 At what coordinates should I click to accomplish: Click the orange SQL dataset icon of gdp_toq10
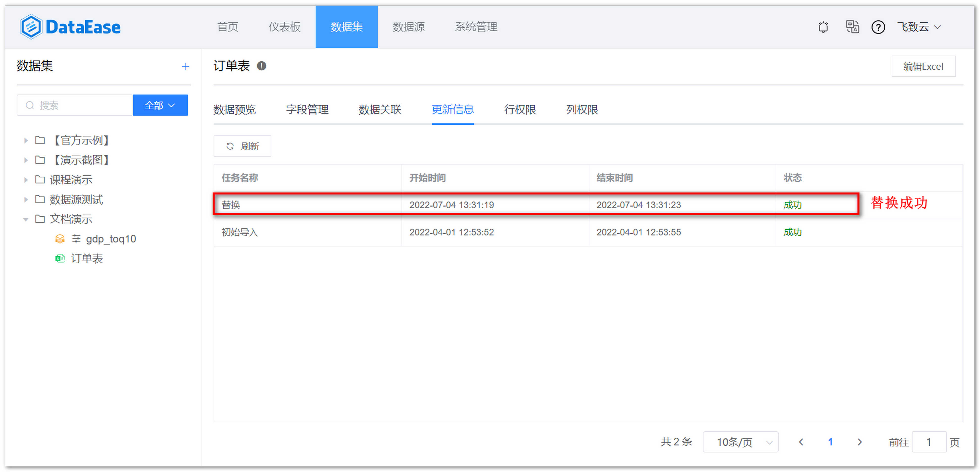click(x=60, y=238)
